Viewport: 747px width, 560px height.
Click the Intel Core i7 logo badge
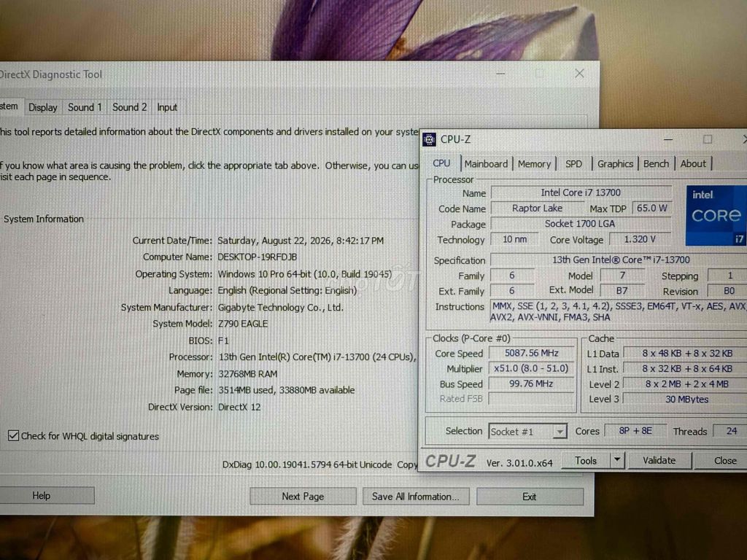click(x=716, y=216)
